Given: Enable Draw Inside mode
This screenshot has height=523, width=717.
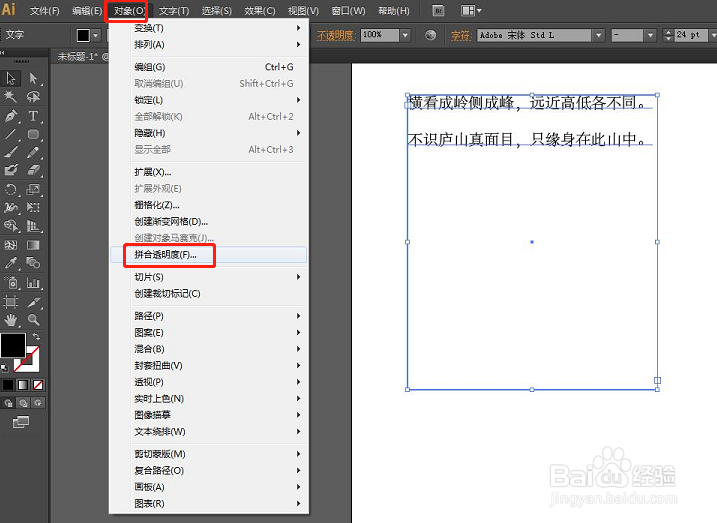Looking at the screenshot, I should coord(38,403).
